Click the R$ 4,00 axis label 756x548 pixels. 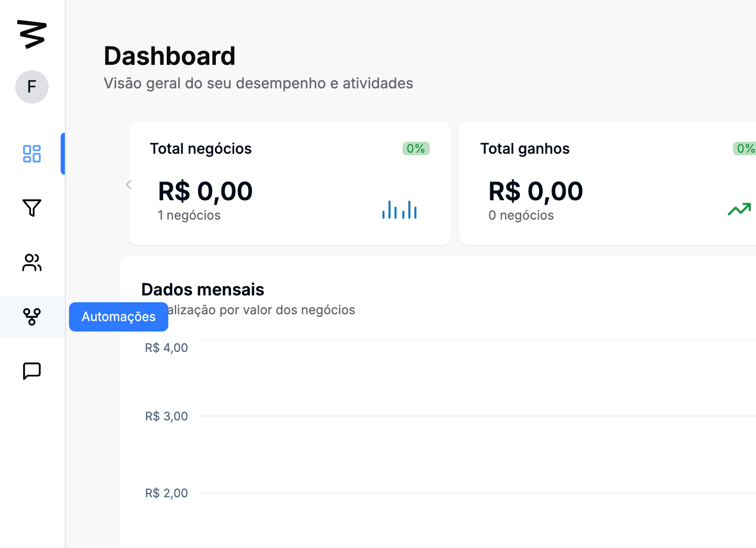point(166,348)
